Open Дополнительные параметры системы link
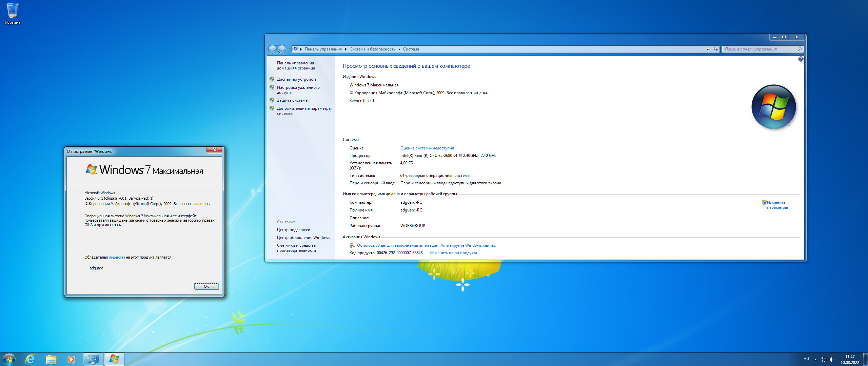 click(x=304, y=111)
